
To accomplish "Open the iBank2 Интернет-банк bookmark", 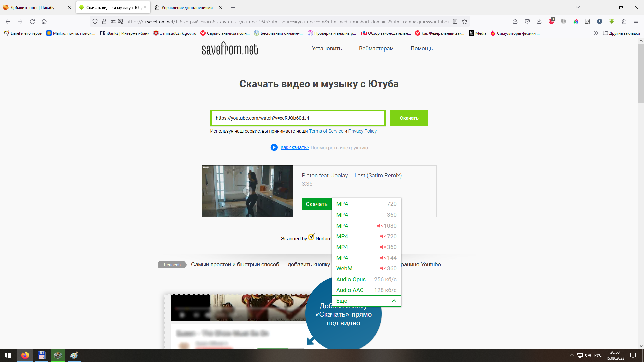I will coord(124,33).
